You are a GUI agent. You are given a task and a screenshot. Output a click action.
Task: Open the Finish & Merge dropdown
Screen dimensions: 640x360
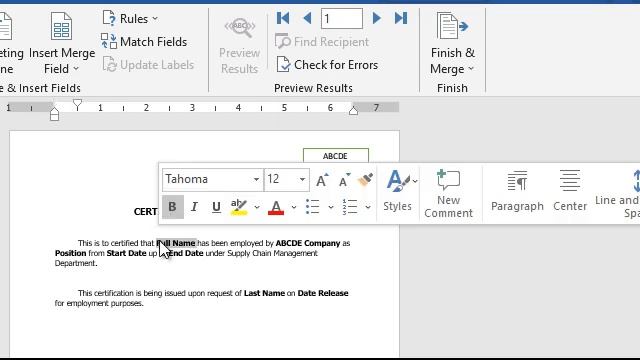452,43
